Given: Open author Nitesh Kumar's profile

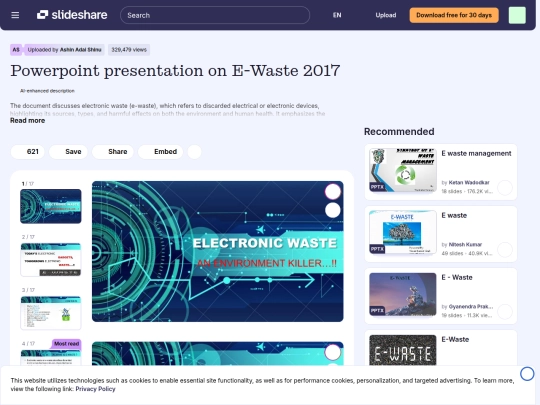Looking at the screenshot, I should (465, 245).
